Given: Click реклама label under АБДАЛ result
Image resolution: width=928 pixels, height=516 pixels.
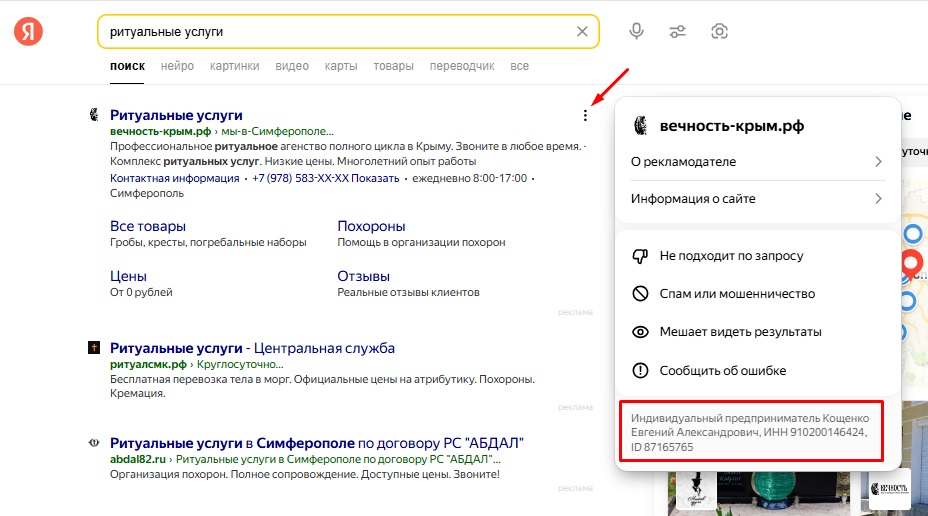Looking at the screenshot, I should (575, 488).
